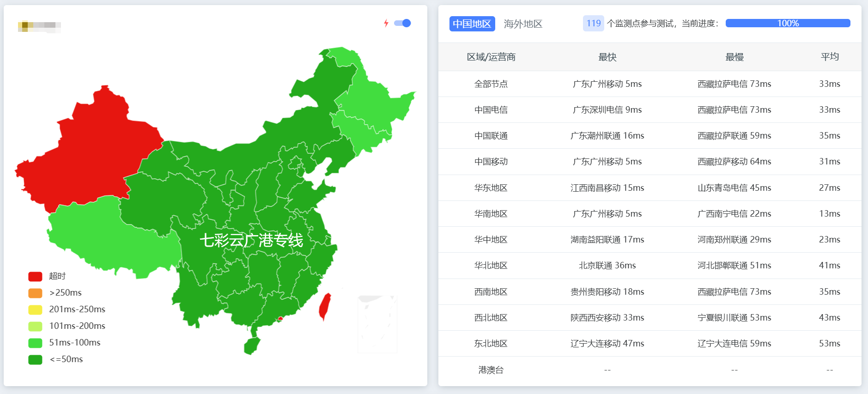Click the 广西南宁电信 22ms cell
Image resolution: width=868 pixels, height=394 pixels.
tap(734, 213)
